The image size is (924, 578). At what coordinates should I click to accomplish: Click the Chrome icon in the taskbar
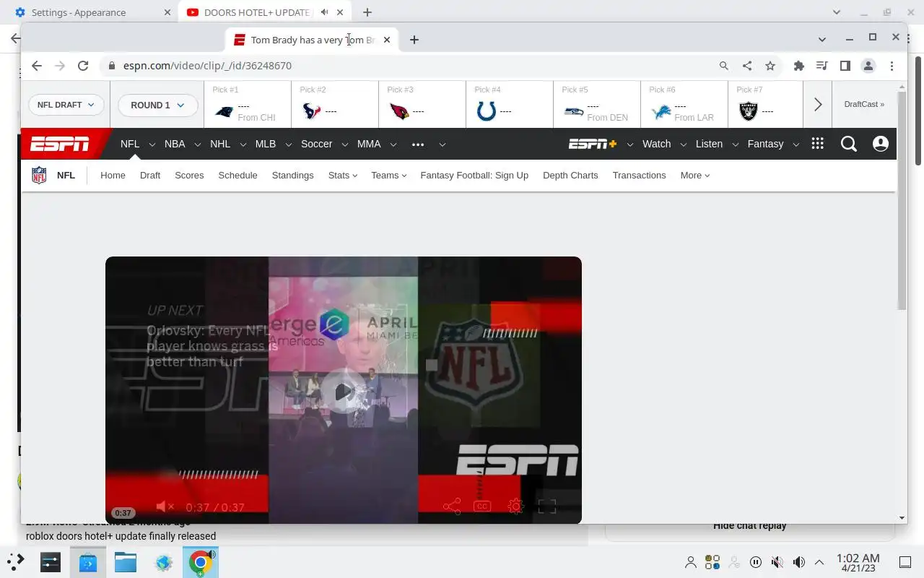click(x=200, y=562)
